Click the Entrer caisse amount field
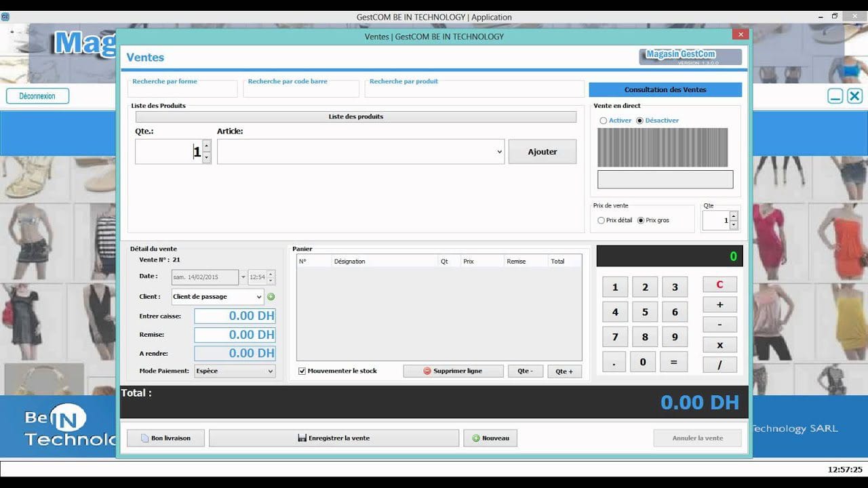This screenshot has width=868, height=488. click(235, 316)
